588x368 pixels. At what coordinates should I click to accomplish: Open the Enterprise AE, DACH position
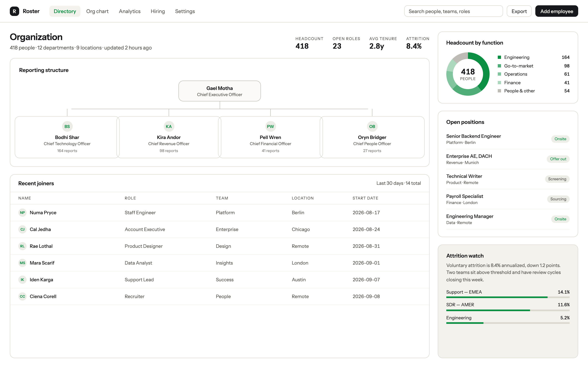pos(508,159)
